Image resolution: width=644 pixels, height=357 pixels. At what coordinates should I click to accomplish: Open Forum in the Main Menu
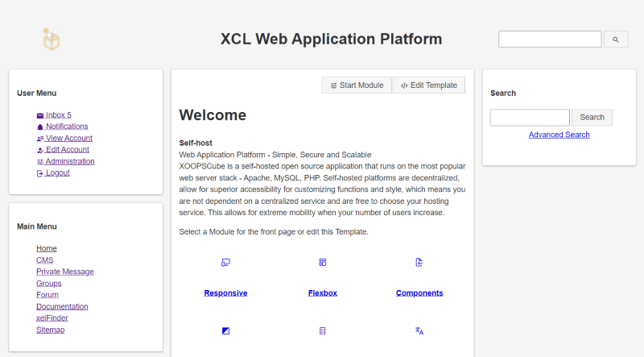pos(47,295)
